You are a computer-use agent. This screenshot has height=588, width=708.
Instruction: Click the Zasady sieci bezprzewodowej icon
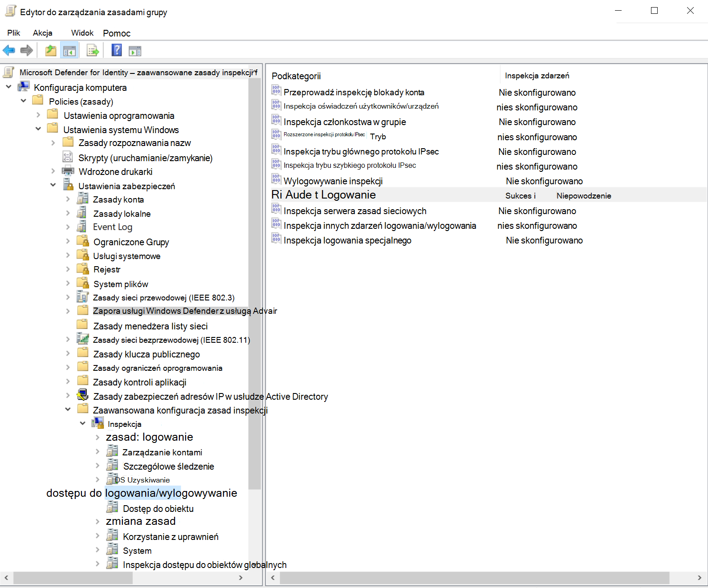(x=83, y=339)
